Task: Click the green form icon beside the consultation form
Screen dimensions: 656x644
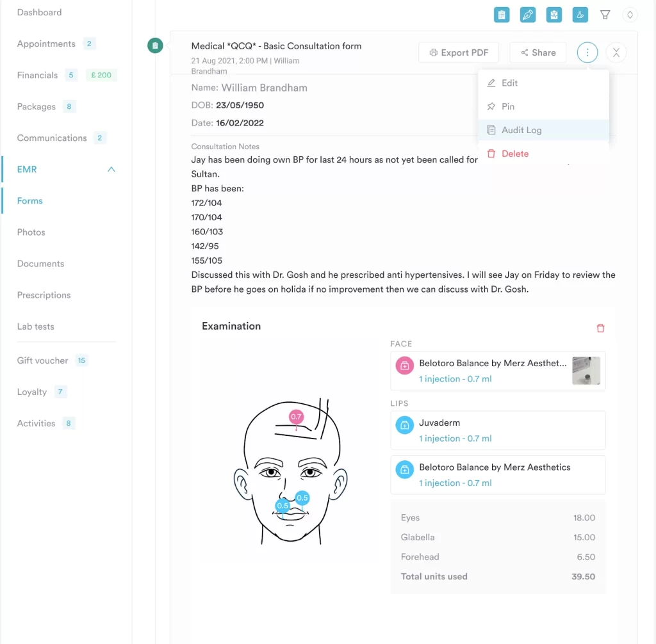Action: (x=154, y=45)
